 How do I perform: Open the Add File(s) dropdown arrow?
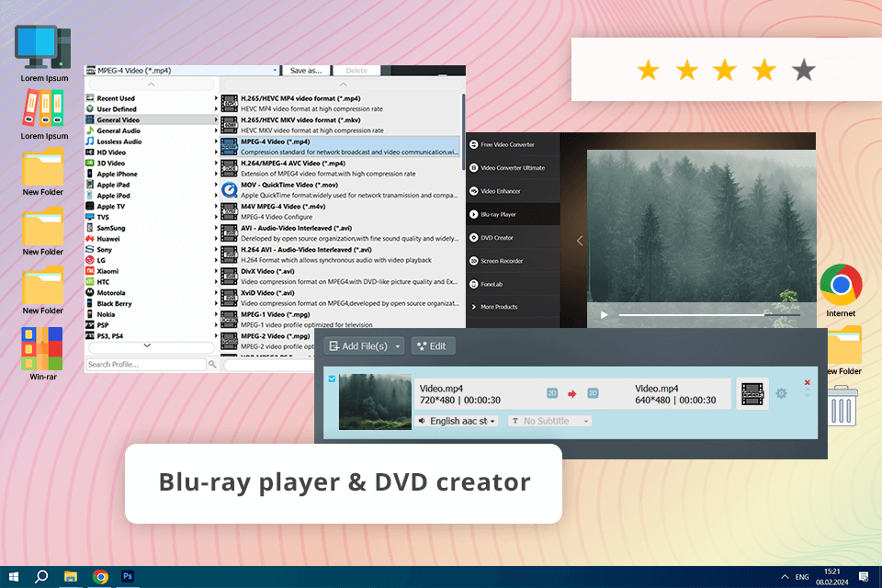tap(398, 346)
